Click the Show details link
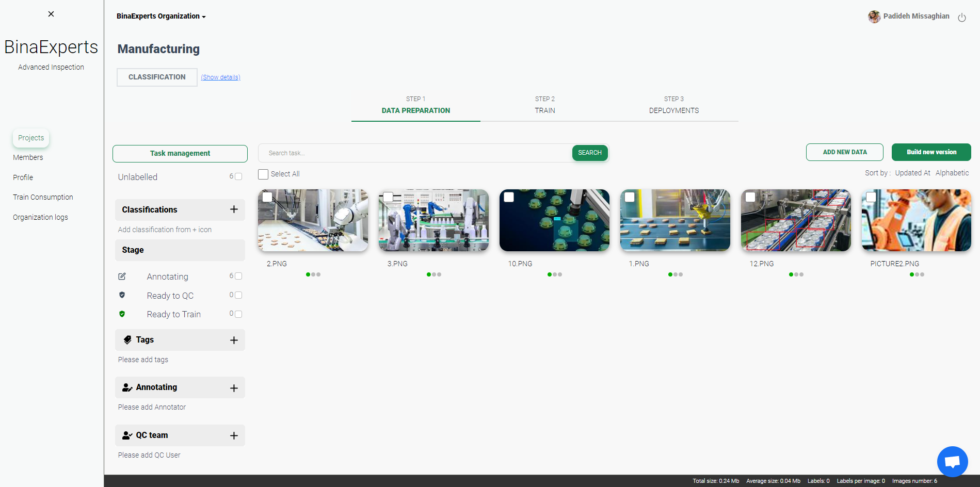 [221, 77]
